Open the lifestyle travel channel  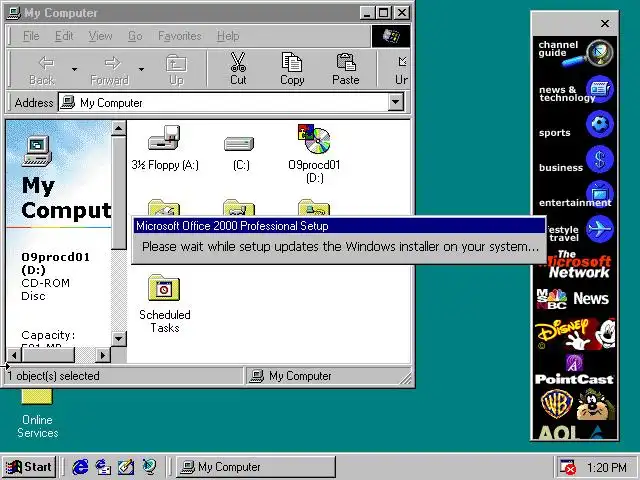tap(582, 231)
